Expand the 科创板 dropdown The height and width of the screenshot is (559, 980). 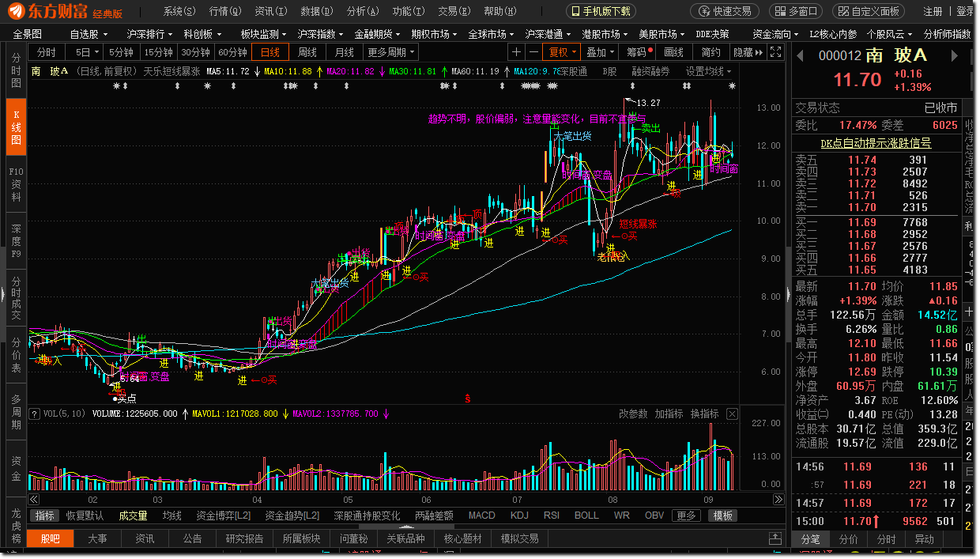click(202, 34)
